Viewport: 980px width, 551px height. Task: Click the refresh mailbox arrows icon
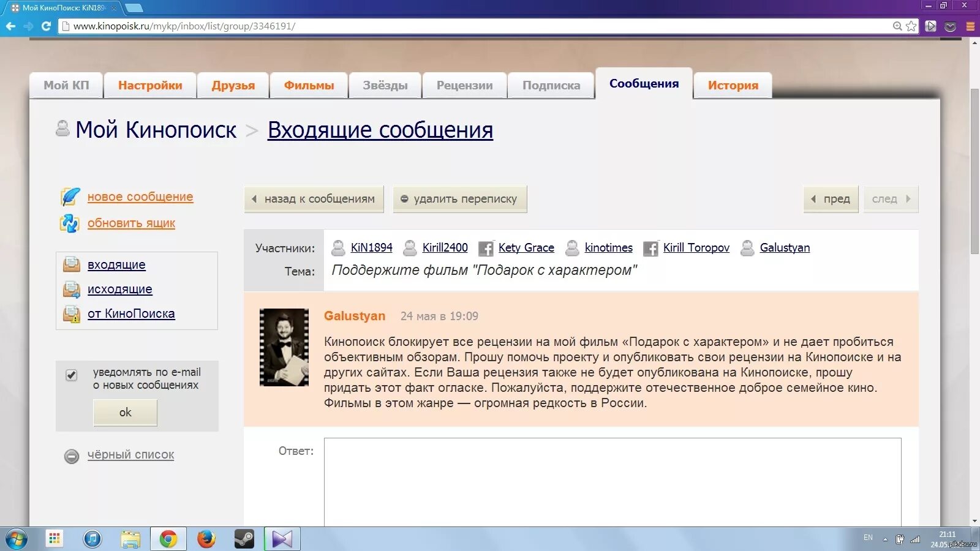[x=70, y=223]
